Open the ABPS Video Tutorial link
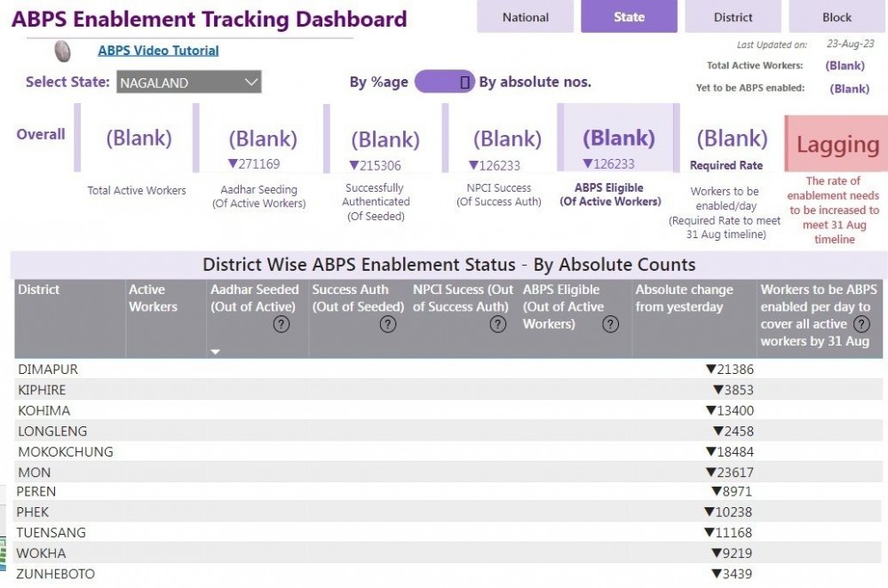The height and width of the screenshot is (588, 888). (x=158, y=51)
